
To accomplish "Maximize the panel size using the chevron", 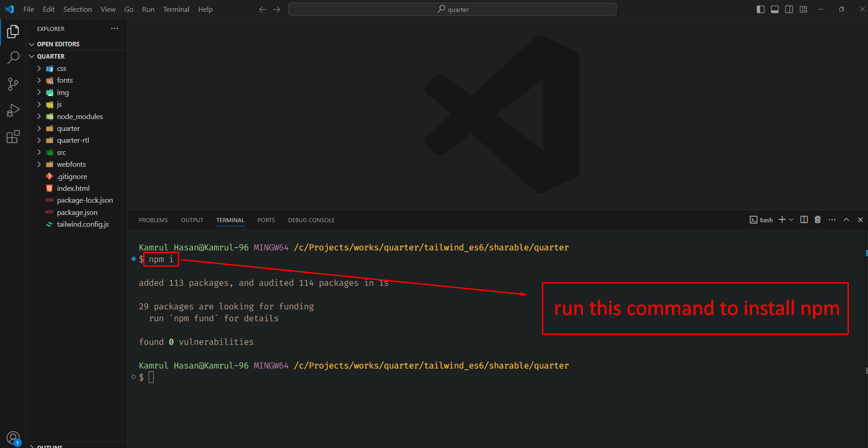I will click(x=846, y=220).
